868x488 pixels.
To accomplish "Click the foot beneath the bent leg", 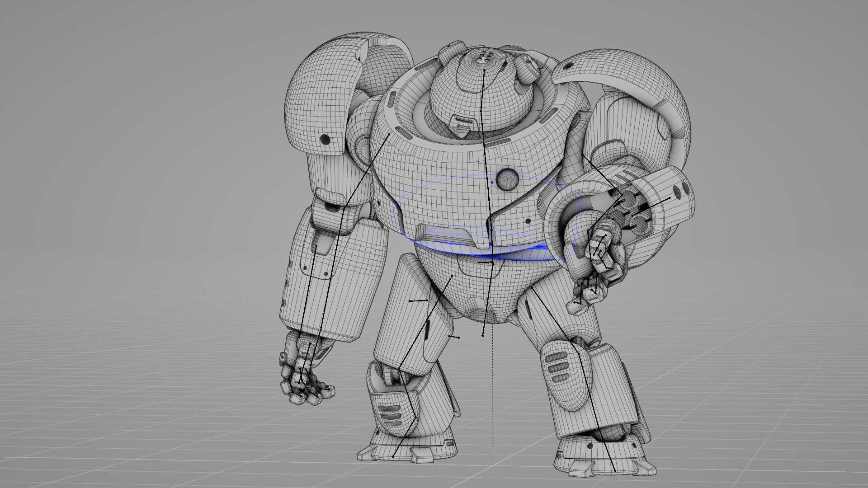I will coord(407,450).
